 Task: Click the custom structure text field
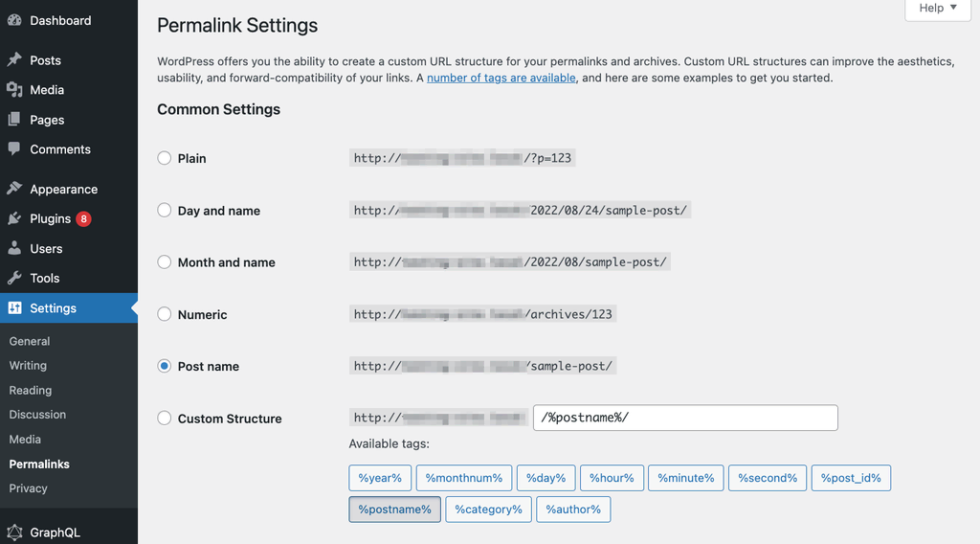tap(685, 418)
